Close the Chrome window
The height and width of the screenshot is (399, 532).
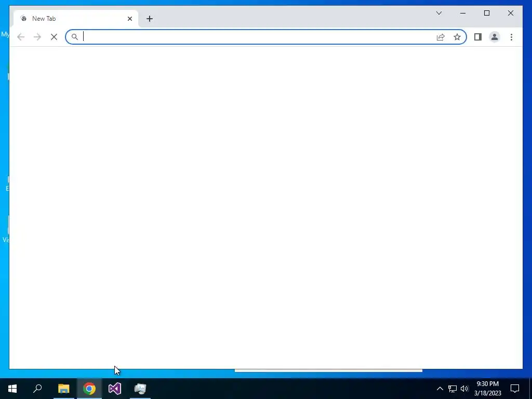[x=510, y=13]
